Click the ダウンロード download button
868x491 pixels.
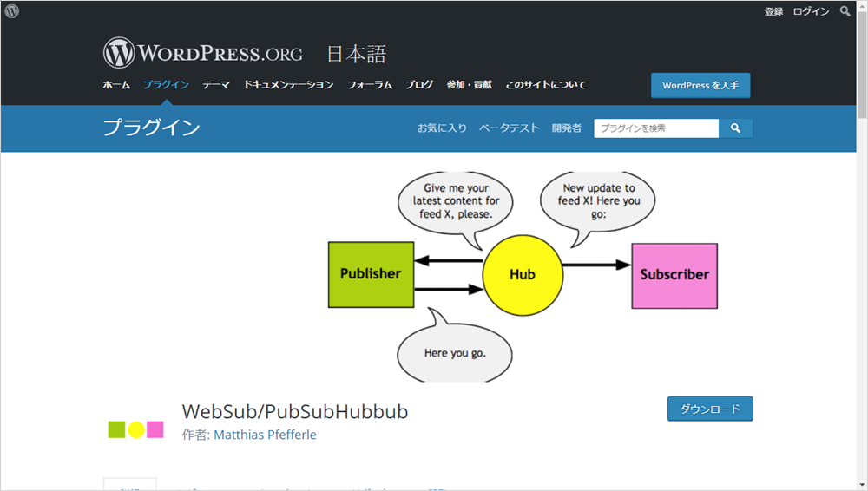[710, 409]
